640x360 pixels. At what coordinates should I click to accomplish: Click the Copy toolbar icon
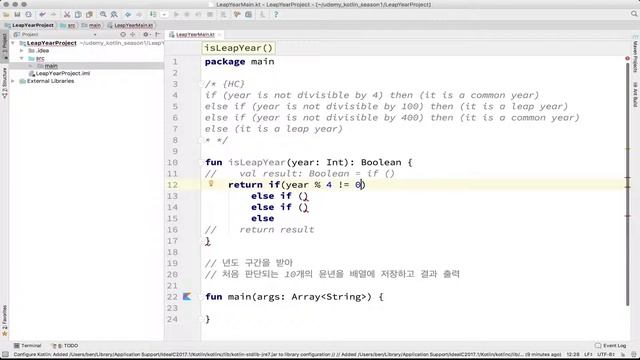(78, 15)
